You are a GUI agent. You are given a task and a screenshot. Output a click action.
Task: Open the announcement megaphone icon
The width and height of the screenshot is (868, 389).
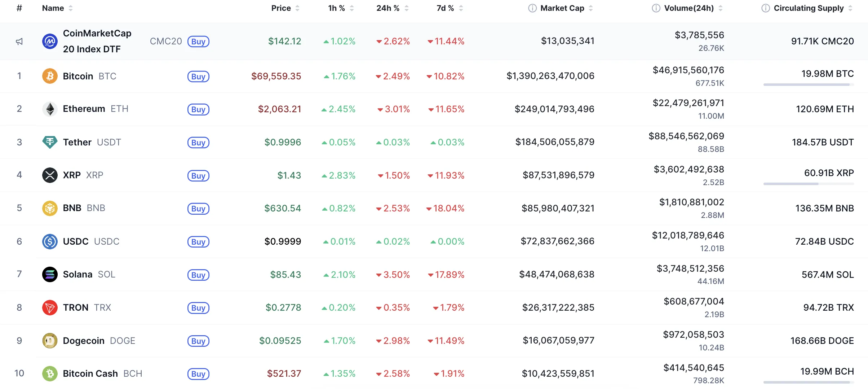tap(19, 41)
